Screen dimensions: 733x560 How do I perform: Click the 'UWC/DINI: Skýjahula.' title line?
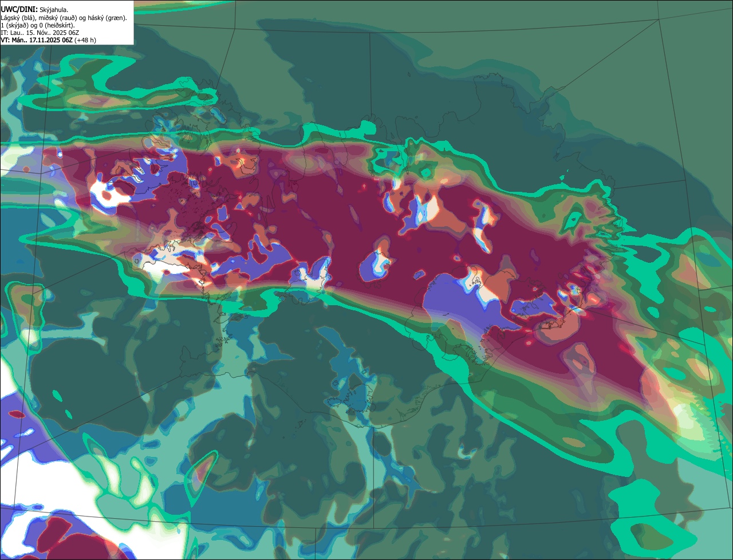coord(34,9)
